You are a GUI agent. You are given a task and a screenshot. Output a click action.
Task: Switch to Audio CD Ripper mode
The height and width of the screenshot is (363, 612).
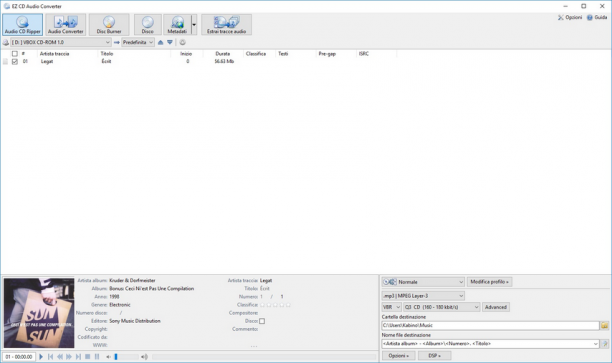23,25
